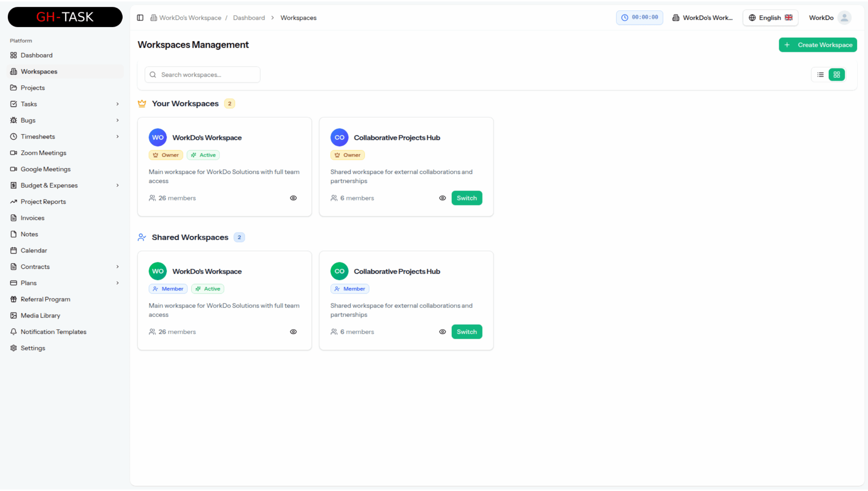
Task: Toggle the sidebar collapse icon
Action: click(x=140, y=18)
